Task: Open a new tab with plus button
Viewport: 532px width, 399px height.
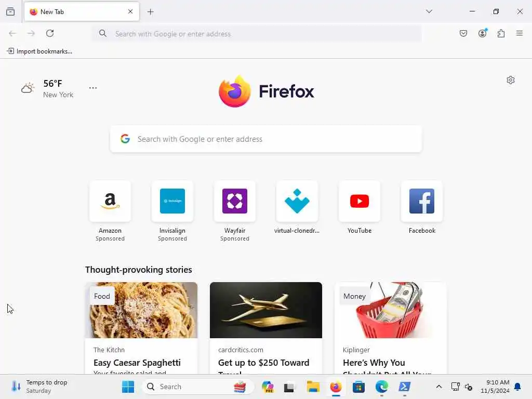Action: coord(151,12)
